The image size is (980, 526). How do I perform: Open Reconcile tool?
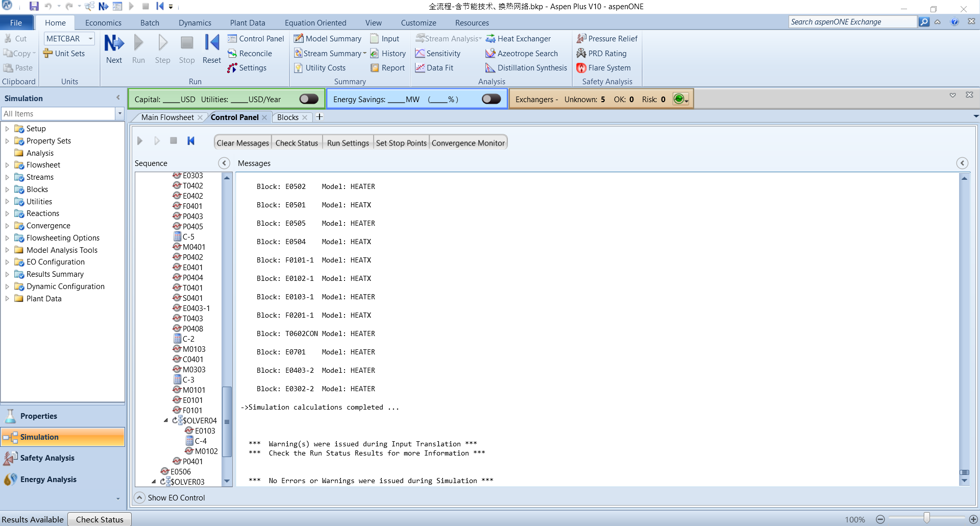pos(250,54)
